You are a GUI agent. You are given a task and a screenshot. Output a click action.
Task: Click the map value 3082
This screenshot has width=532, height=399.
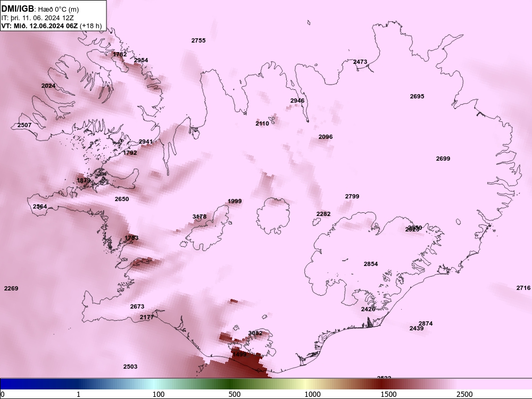click(x=255, y=333)
